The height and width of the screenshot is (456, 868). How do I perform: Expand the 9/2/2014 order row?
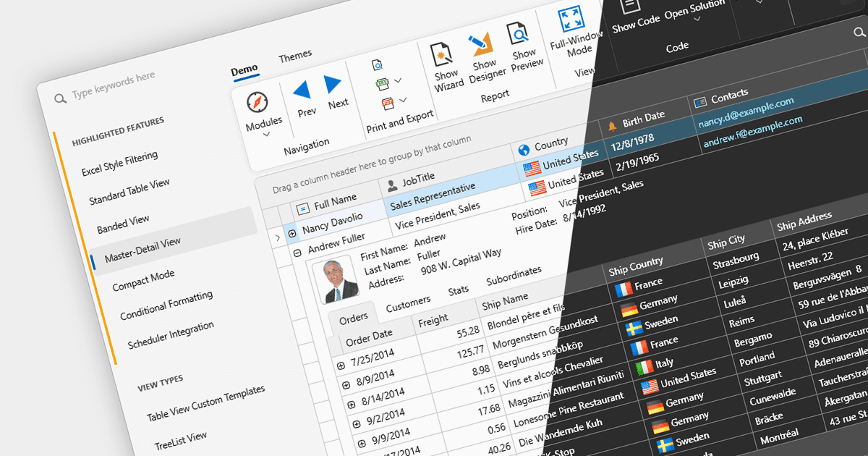click(355, 424)
